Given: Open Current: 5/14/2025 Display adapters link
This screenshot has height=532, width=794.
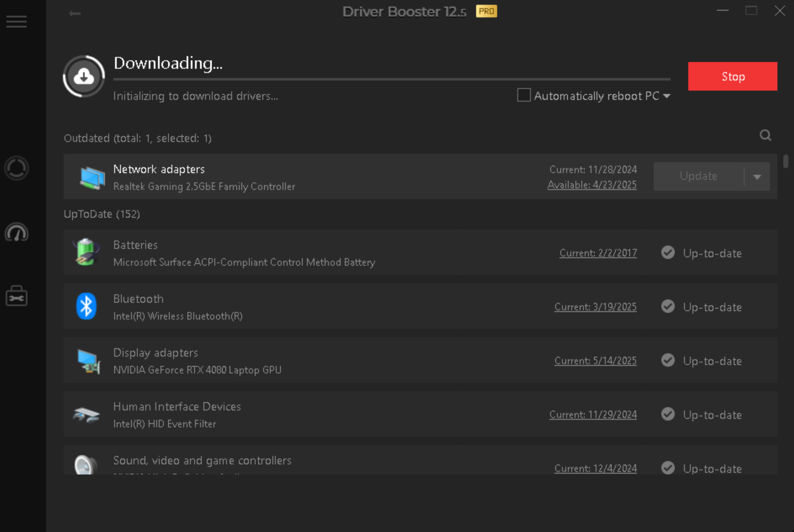Looking at the screenshot, I should point(595,361).
